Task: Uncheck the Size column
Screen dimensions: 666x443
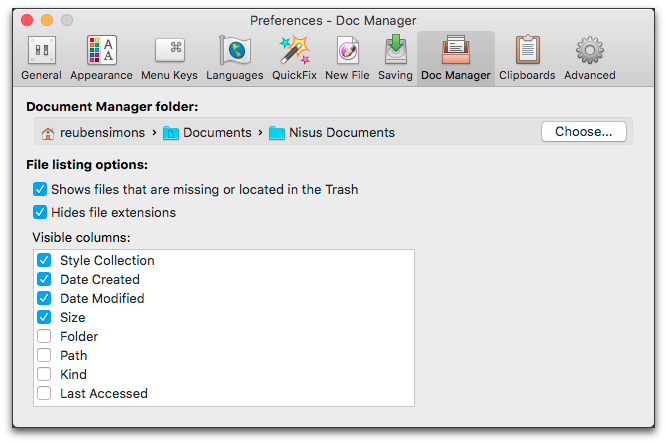Action: click(44, 317)
